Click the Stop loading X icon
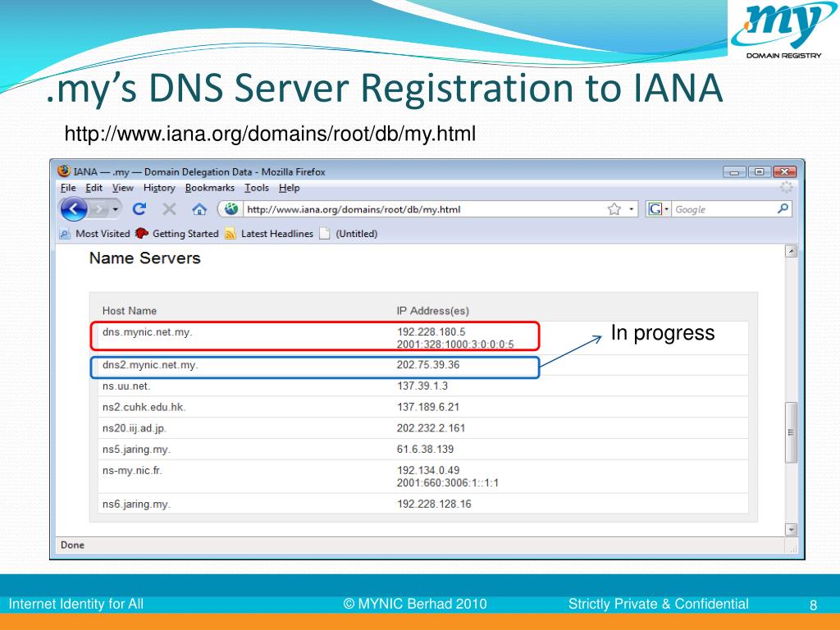Viewport: 840px width, 630px height. [x=169, y=209]
